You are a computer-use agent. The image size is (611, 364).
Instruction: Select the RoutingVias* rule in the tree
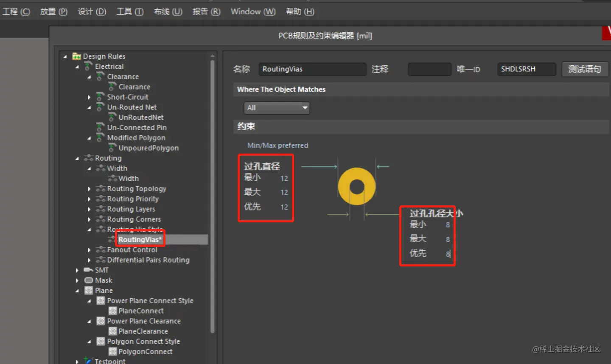point(140,240)
